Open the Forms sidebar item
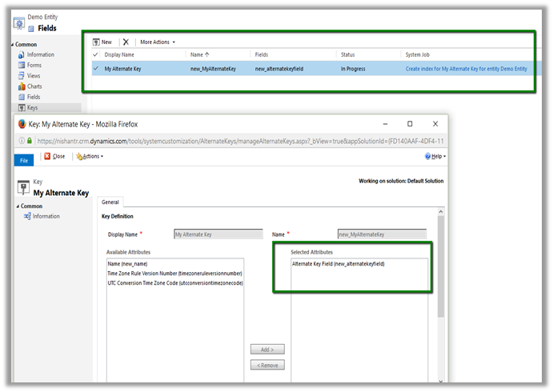The image size is (553, 392). [x=34, y=65]
